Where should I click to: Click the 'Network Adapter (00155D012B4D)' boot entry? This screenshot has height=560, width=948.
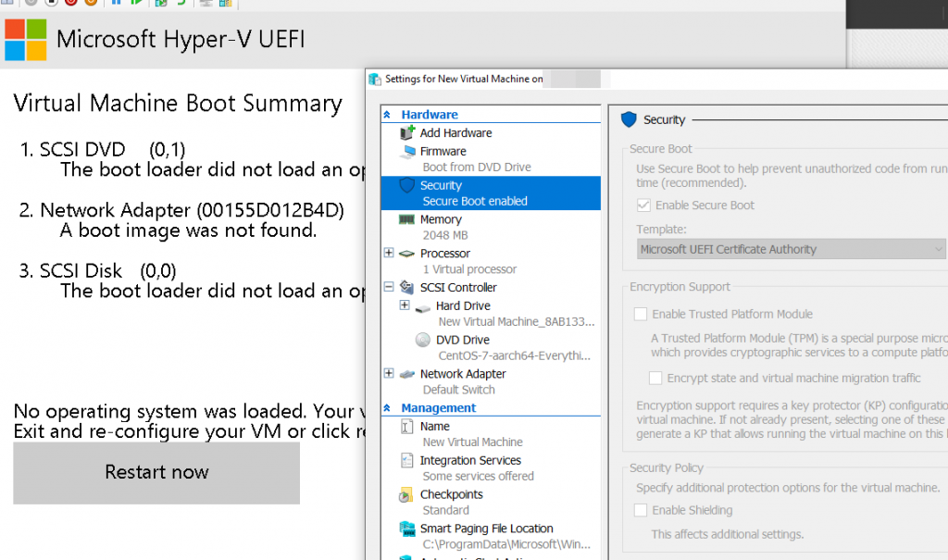(192, 210)
